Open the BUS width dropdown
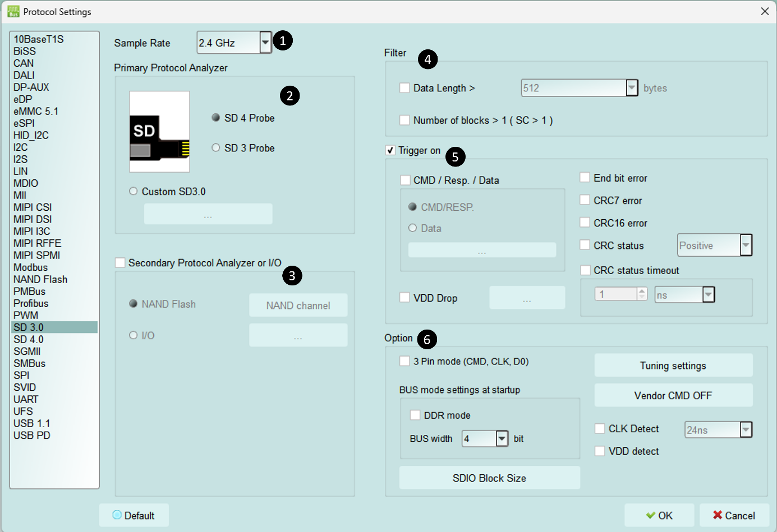 502,438
